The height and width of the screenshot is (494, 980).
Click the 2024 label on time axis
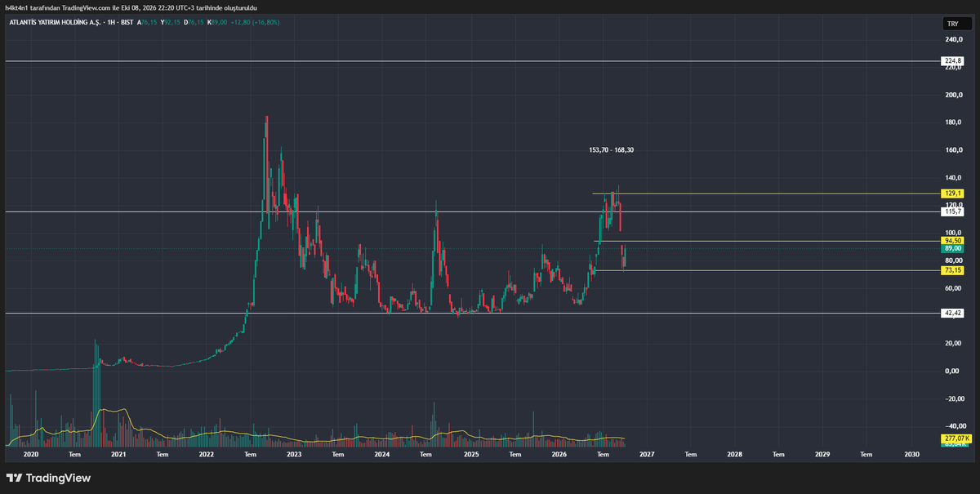coord(382,453)
